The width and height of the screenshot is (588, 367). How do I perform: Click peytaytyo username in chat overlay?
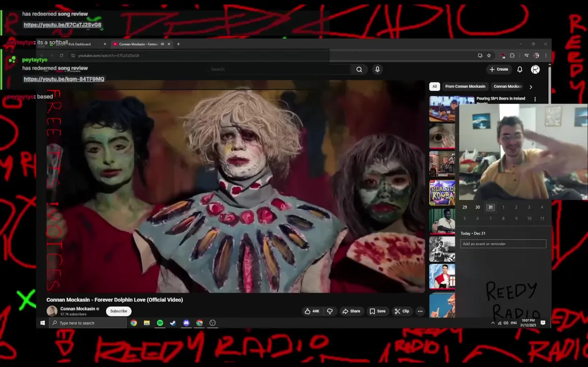coord(35,60)
